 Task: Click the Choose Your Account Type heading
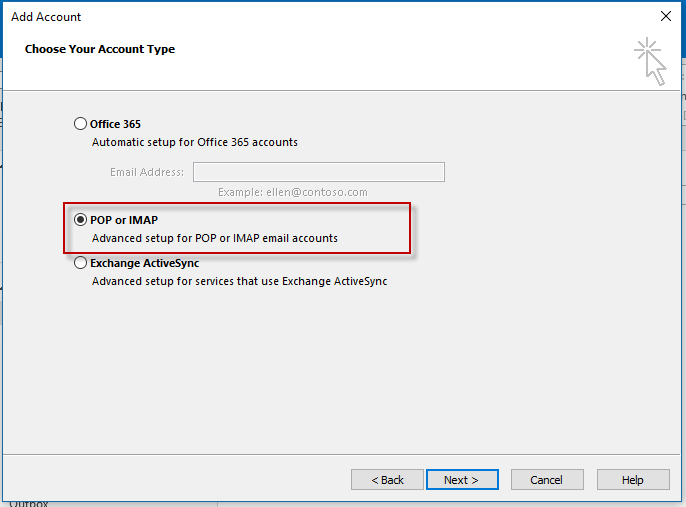(100, 49)
